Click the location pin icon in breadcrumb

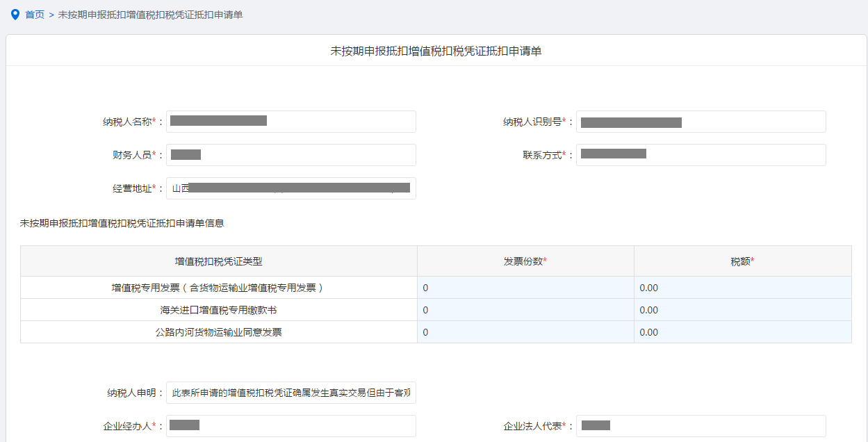tap(15, 15)
